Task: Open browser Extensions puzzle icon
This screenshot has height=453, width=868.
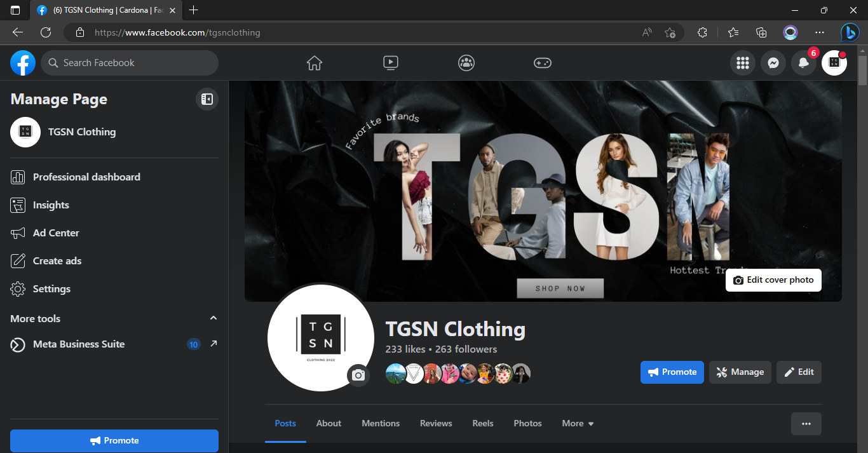Action: (702, 32)
